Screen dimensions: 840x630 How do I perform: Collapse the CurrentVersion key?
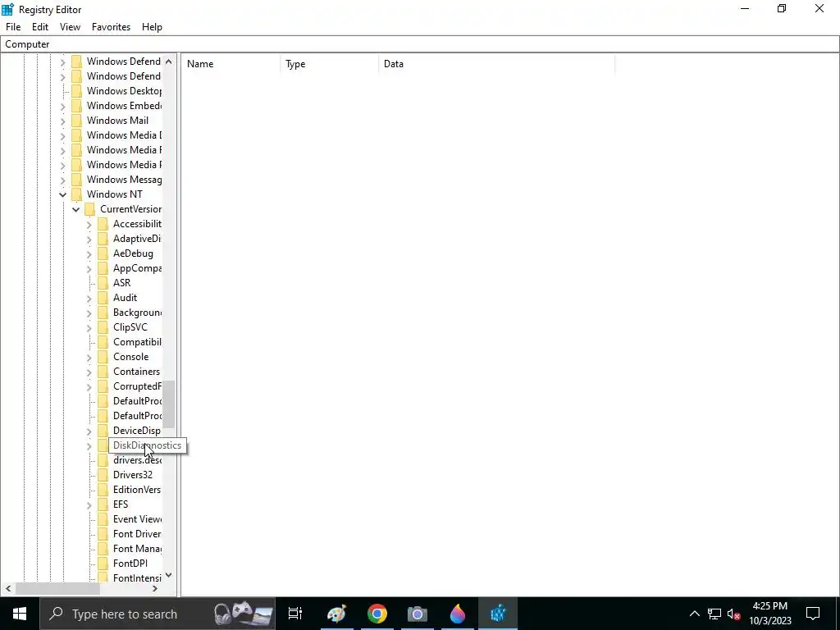click(75, 209)
